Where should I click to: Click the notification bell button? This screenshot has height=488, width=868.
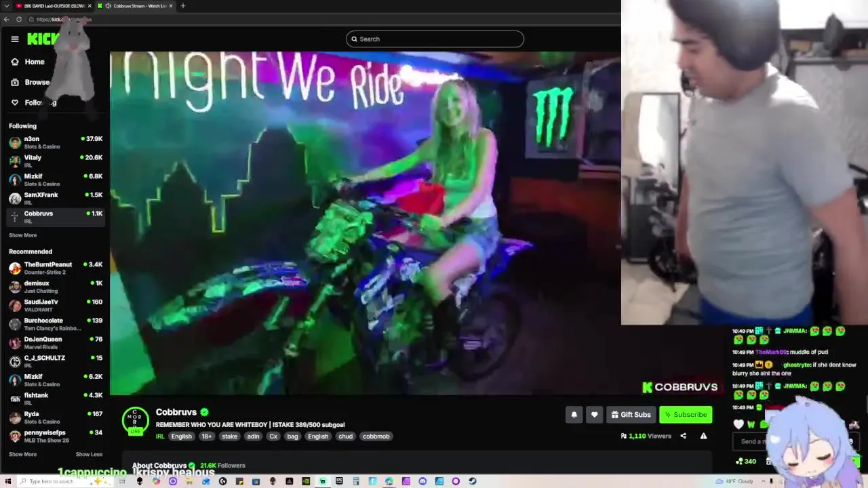coord(574,415)
